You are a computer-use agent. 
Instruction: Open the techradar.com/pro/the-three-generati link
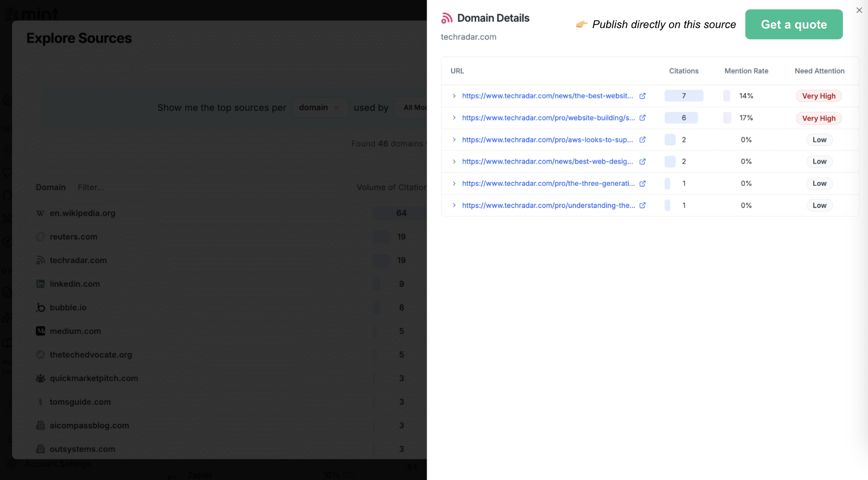pos(548,183)
